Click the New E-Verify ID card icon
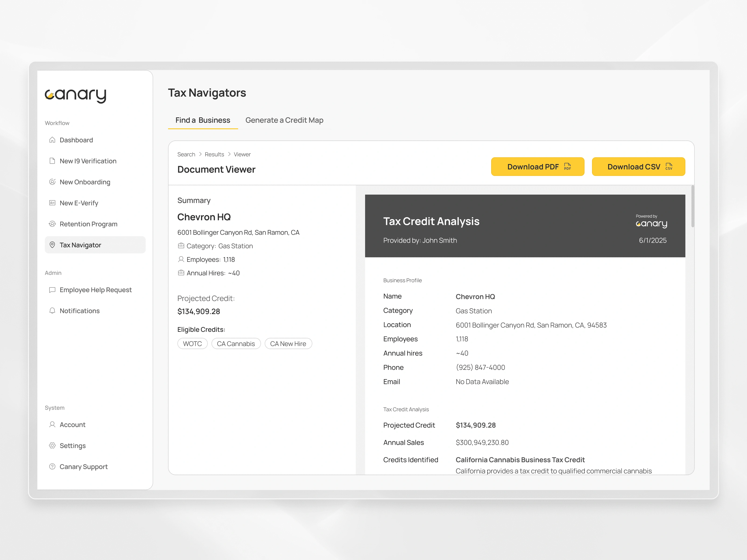The height and width of the screenshot is (560, 747). [52, 203]
